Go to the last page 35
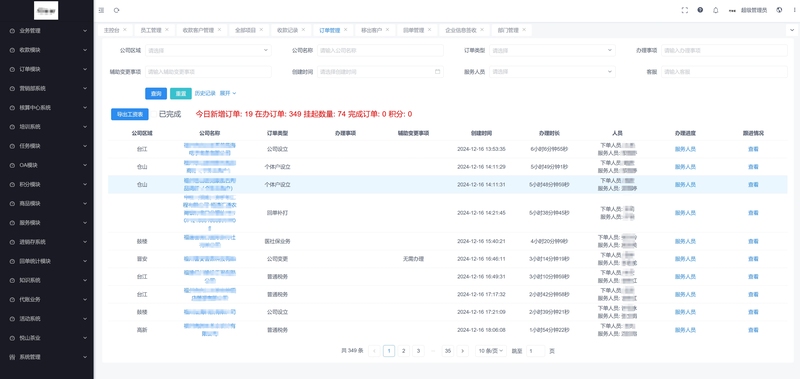 (448, 351)
